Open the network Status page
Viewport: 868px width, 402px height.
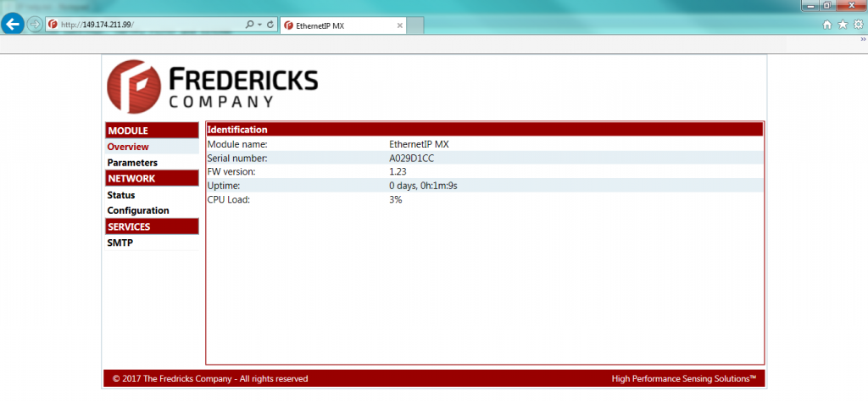(x=121, y=195)
